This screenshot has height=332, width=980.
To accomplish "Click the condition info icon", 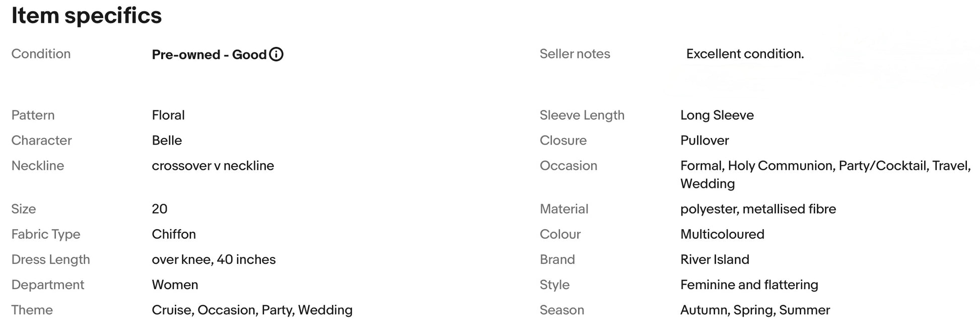I will pos(276,54).
